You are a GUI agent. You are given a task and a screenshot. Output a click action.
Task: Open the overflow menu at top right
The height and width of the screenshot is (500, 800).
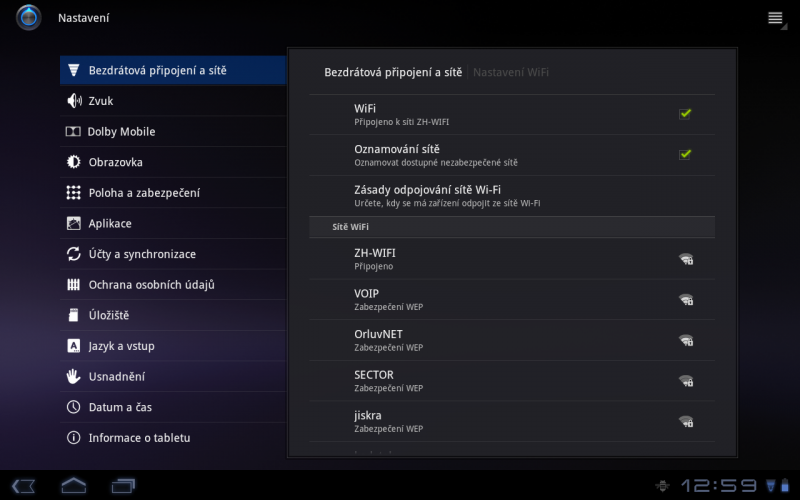click(x=775, y=18)
